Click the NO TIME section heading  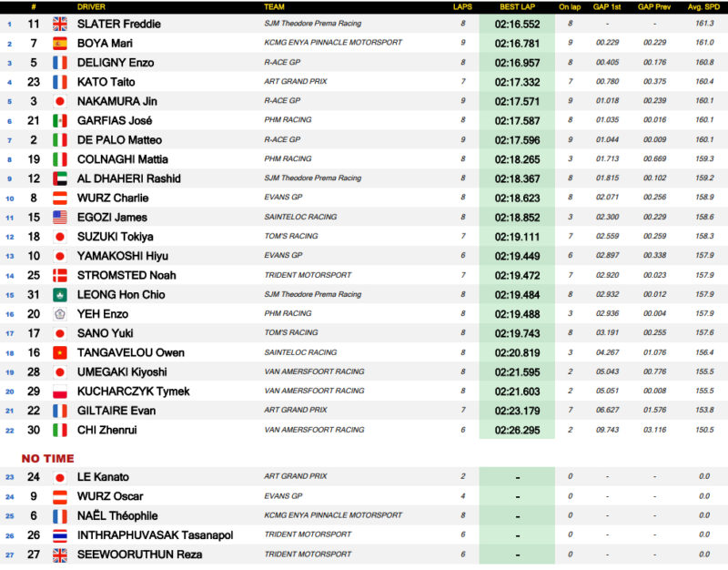(48, 458)
